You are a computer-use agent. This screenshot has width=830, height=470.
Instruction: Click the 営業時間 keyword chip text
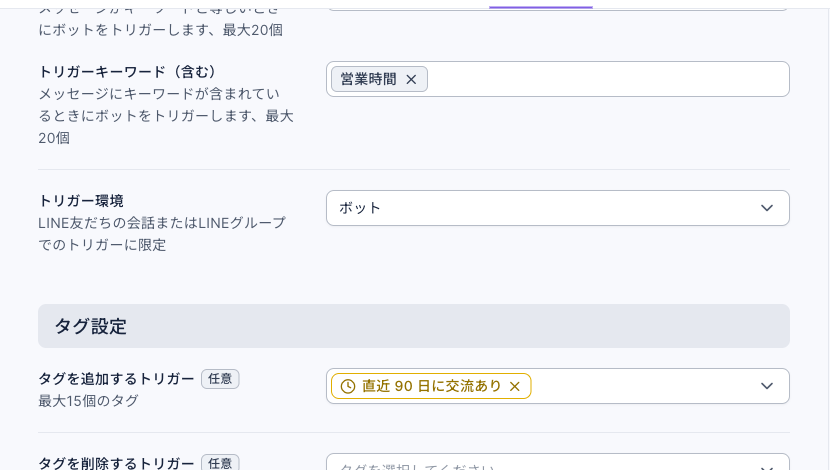(x=368, y=79)
